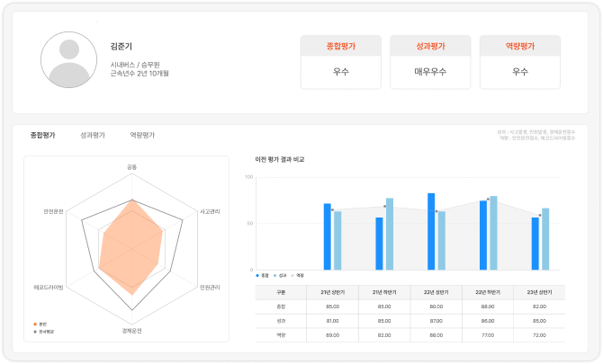
Task: Click the 종합평가 summary card showing 우수
Action: pyautogui.click(x=340, y=63)
